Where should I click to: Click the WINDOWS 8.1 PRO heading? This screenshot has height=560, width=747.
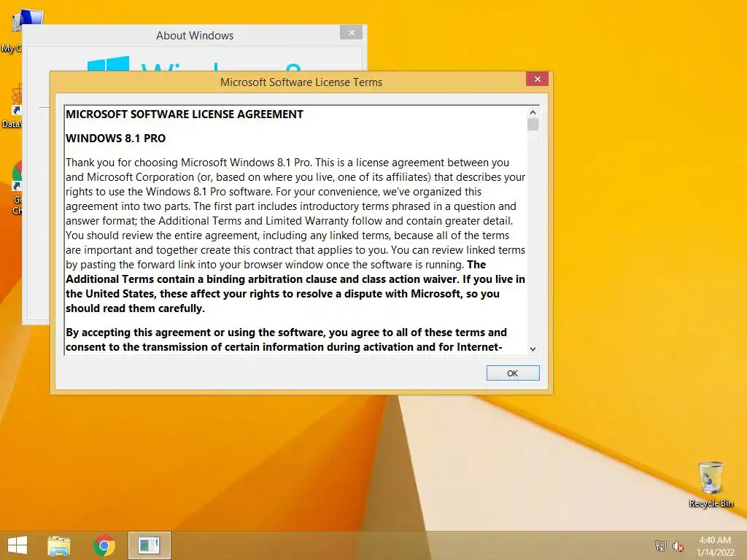(116, 139)
